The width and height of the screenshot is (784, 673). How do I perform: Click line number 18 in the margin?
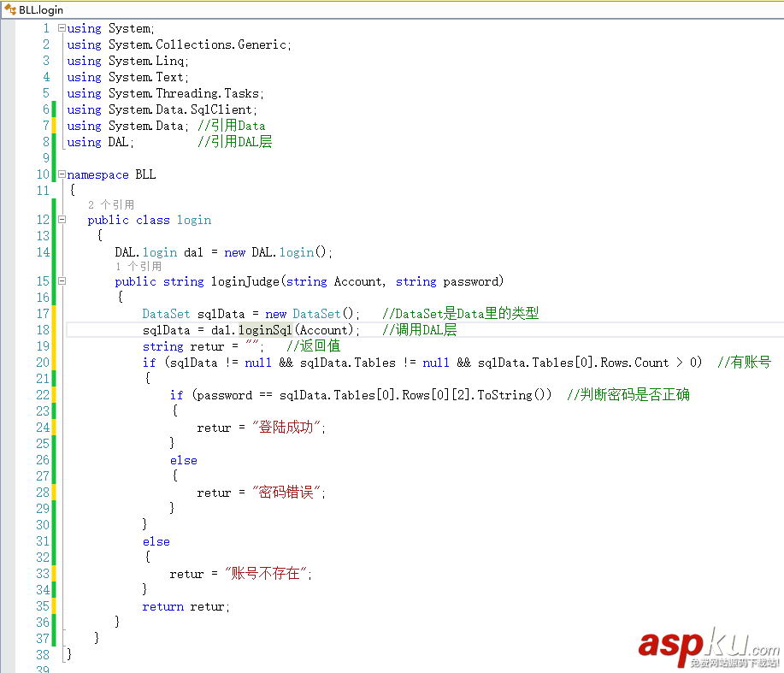[x=43, y=330]
